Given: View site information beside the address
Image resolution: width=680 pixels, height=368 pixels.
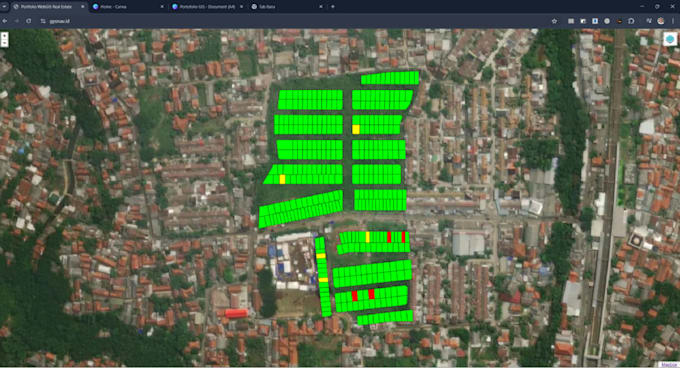Looking at the screenshot, I should pos(43,21).
